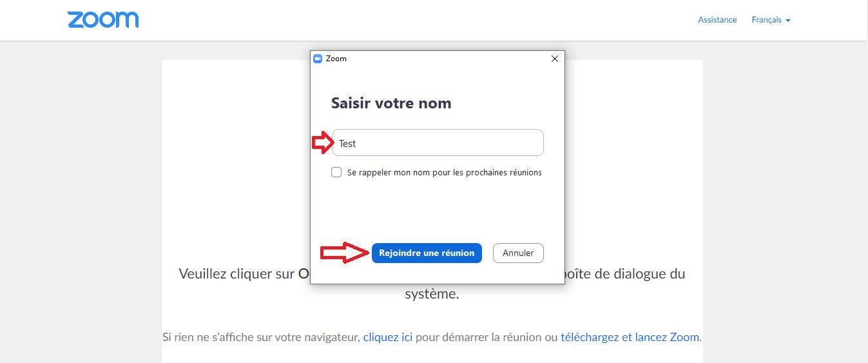Enable the remember my name checkbox
This screenshot has height=363, width=868.
click(x=336, y=172)
